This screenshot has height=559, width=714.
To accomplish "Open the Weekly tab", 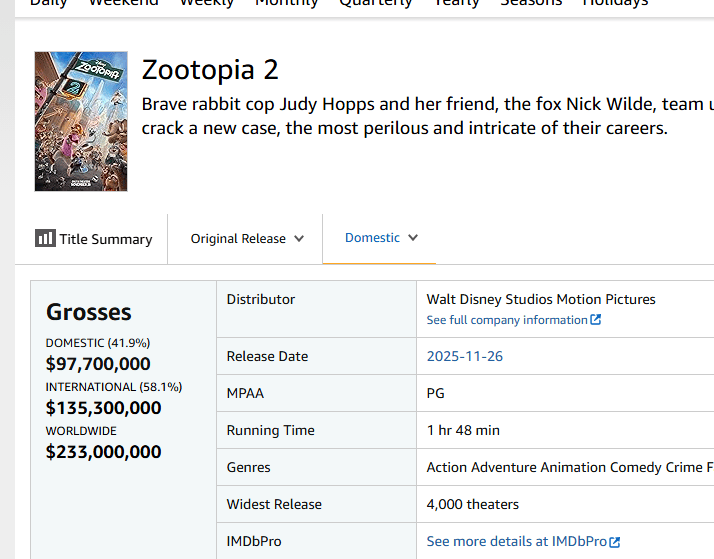I will click(x=206, y=3).
